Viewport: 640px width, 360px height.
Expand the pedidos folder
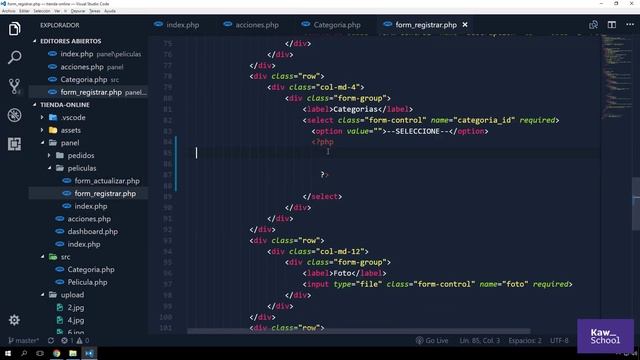pyautogui.click(x=81, y=156)
